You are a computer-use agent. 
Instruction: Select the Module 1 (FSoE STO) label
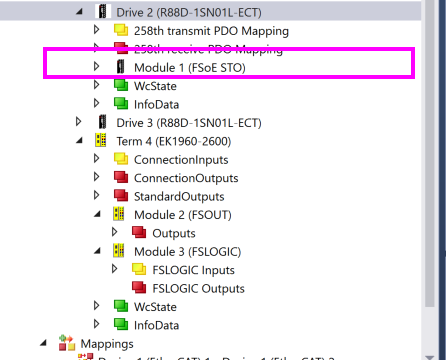[x=190, y=68]
